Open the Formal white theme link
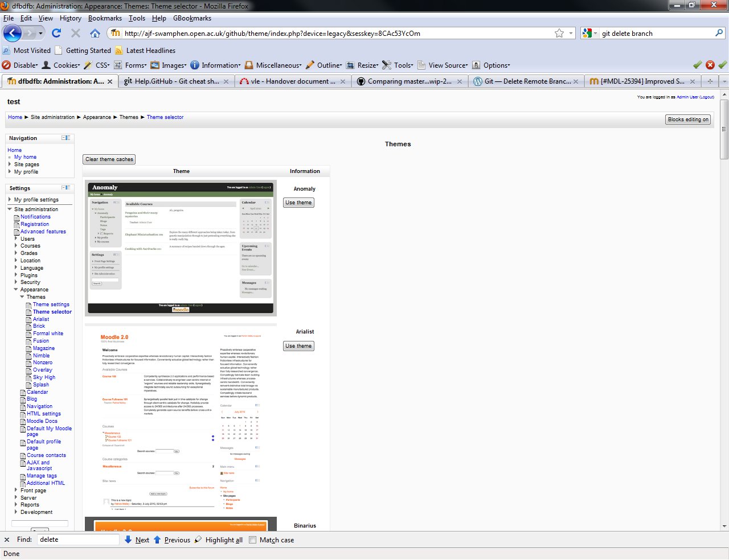This screenshot has height=560, width=729. [48, 333]
